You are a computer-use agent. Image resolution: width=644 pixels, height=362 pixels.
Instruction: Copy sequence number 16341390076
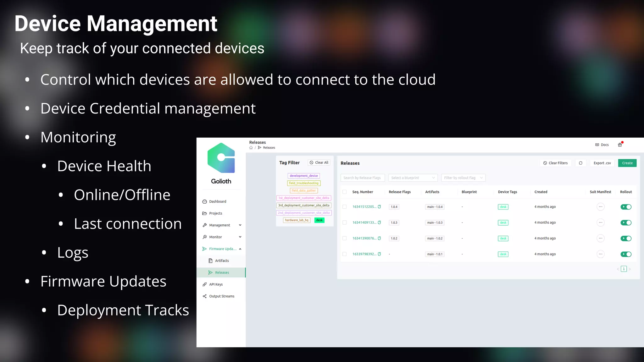379,238
